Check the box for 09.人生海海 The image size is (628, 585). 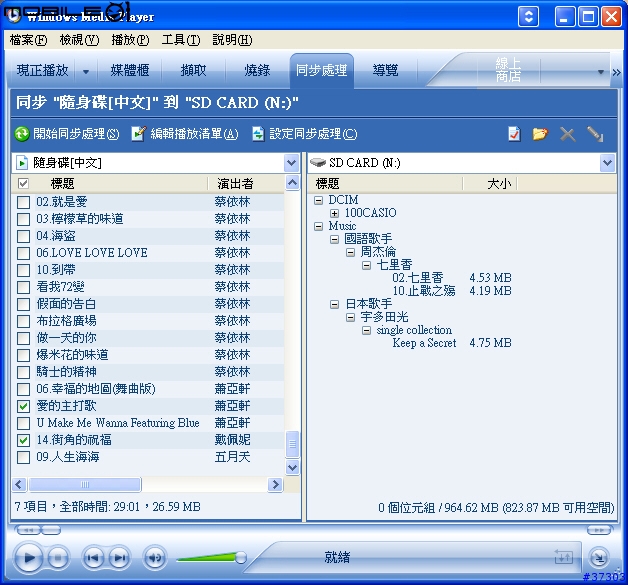[23, 457]
